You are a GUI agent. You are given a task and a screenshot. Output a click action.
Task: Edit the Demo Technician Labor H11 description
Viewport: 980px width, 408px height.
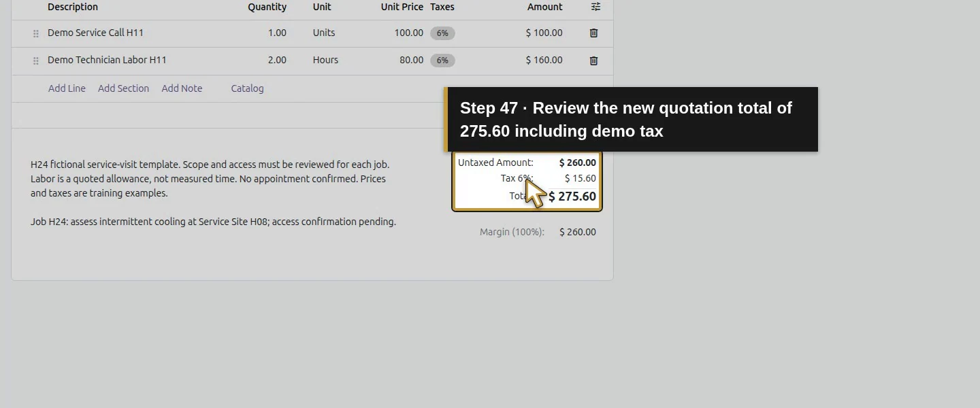tap(107, 60)
